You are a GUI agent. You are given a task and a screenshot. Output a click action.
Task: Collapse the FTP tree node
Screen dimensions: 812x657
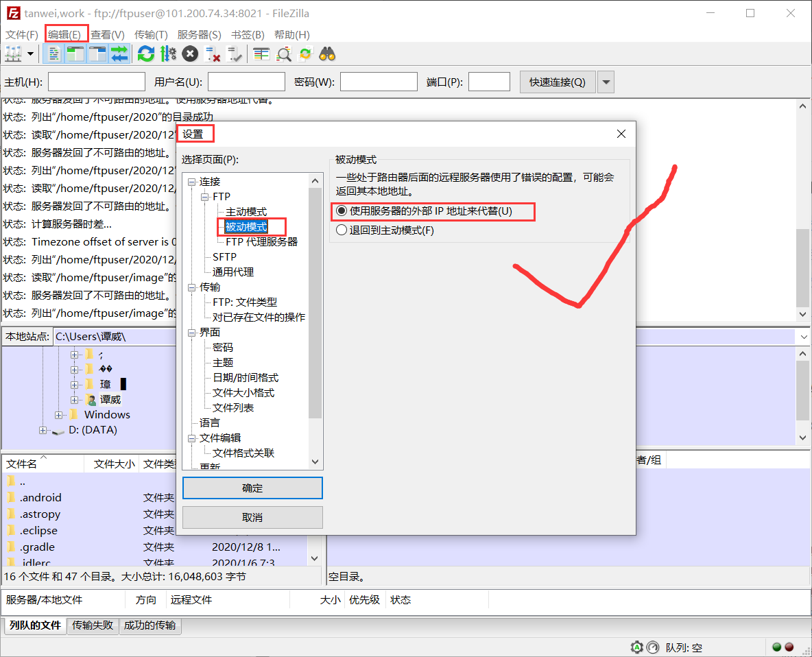pos(205,197)
